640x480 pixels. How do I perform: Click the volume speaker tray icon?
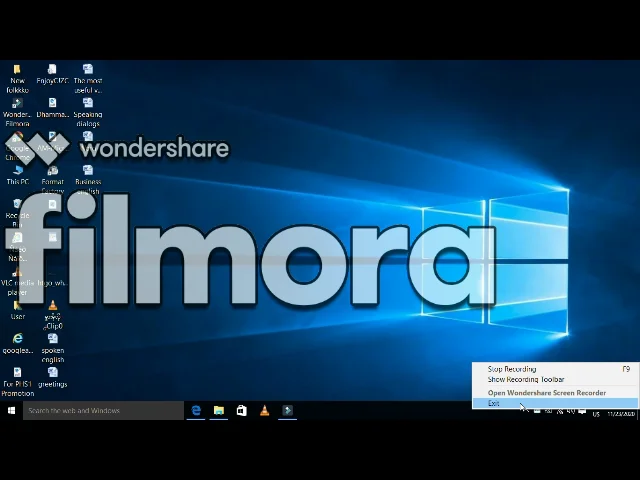pos(571,411)
